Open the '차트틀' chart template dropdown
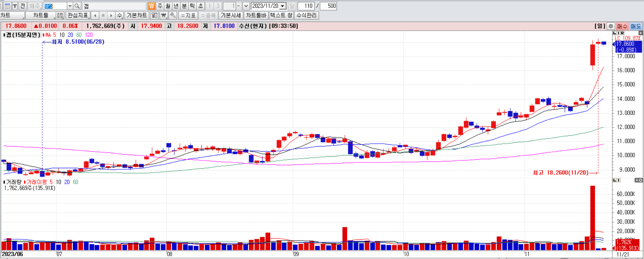 (x=41, y=15)
